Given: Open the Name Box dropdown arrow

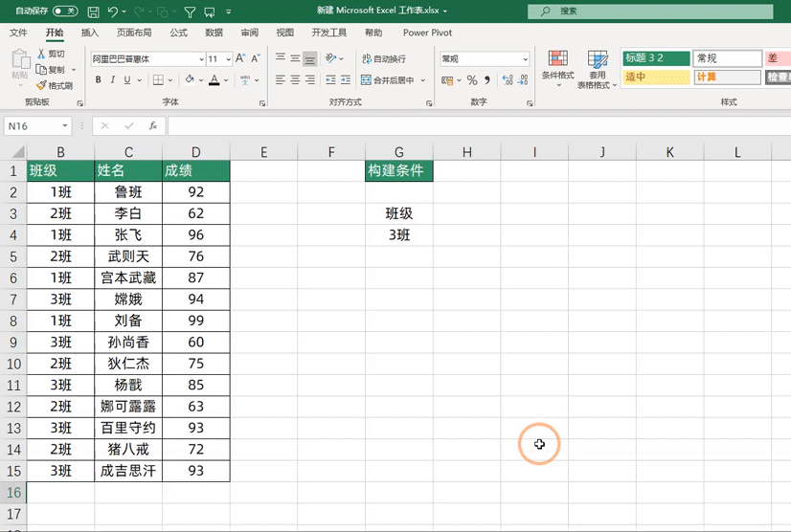Looking at the screenshot, I should (65, 126).
